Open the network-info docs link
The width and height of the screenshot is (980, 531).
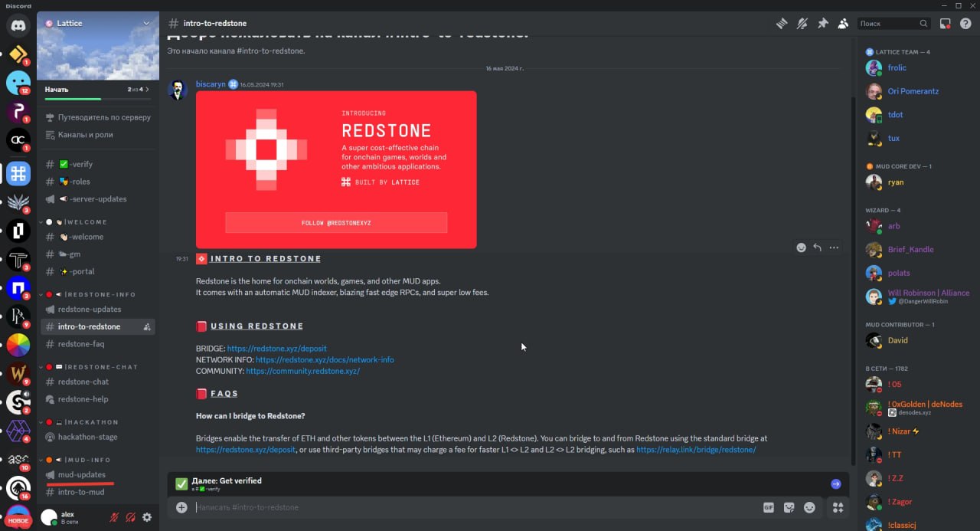[x=325, y=359]
